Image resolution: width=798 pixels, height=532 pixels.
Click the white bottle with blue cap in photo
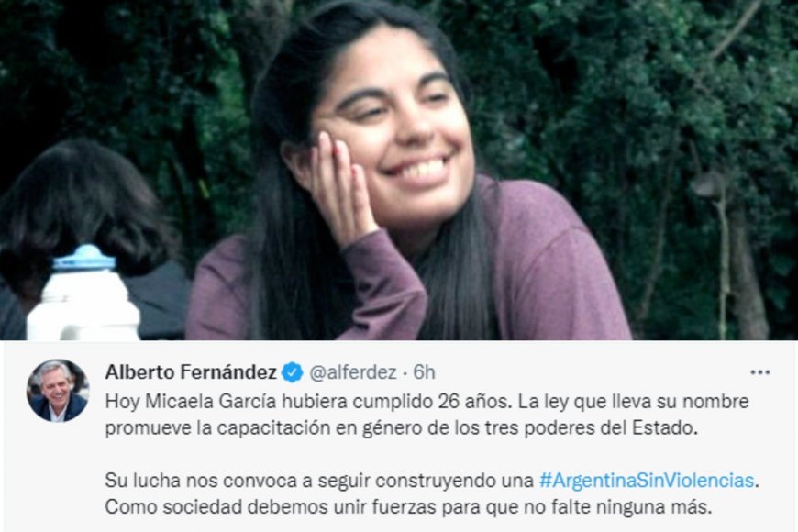click(x=83, y=294)
